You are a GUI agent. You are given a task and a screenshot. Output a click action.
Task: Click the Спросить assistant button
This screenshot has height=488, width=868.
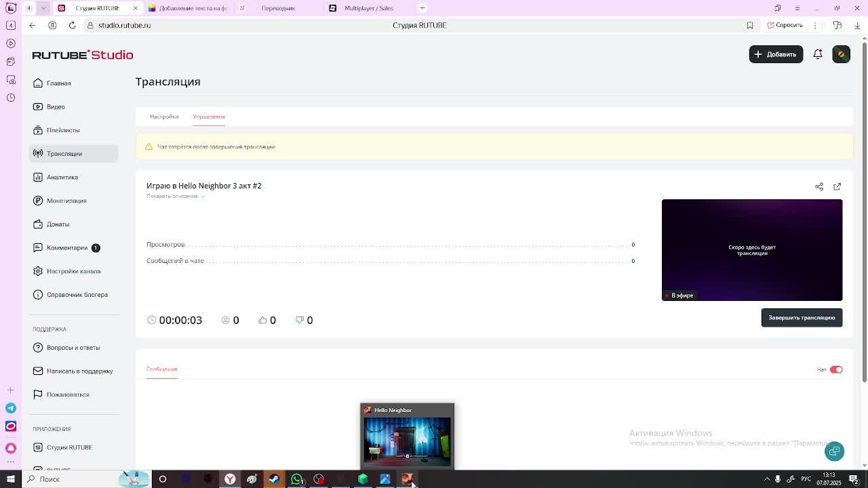785,25
